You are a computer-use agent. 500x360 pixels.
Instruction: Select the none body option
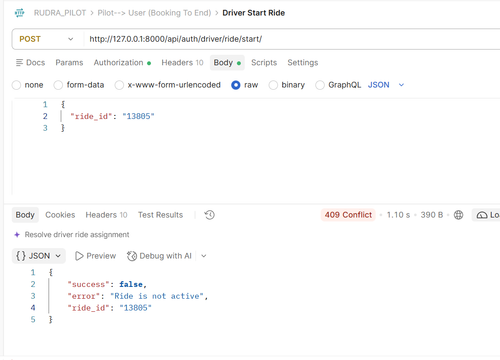click(16, 85)
